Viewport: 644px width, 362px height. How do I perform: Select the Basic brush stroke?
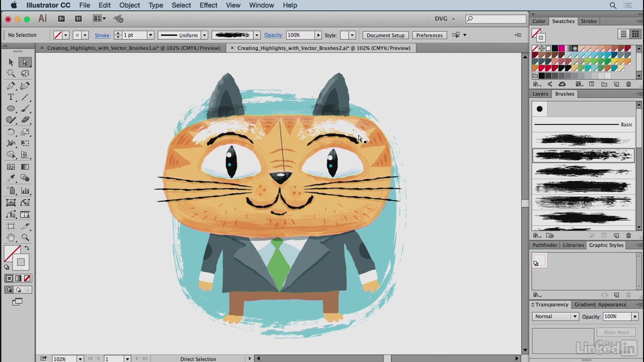(583, 124)
